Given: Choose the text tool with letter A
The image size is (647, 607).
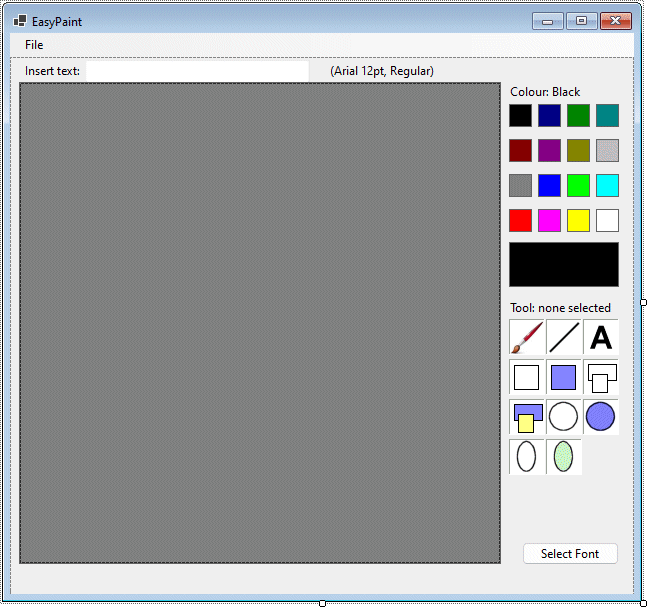Looking at the screenshot, I should click(601, 338).
